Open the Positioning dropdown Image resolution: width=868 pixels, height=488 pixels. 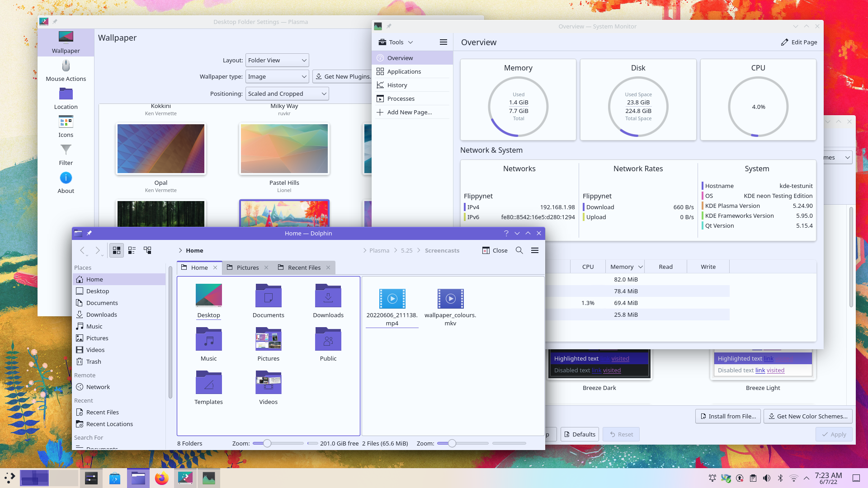pos(287,94)
